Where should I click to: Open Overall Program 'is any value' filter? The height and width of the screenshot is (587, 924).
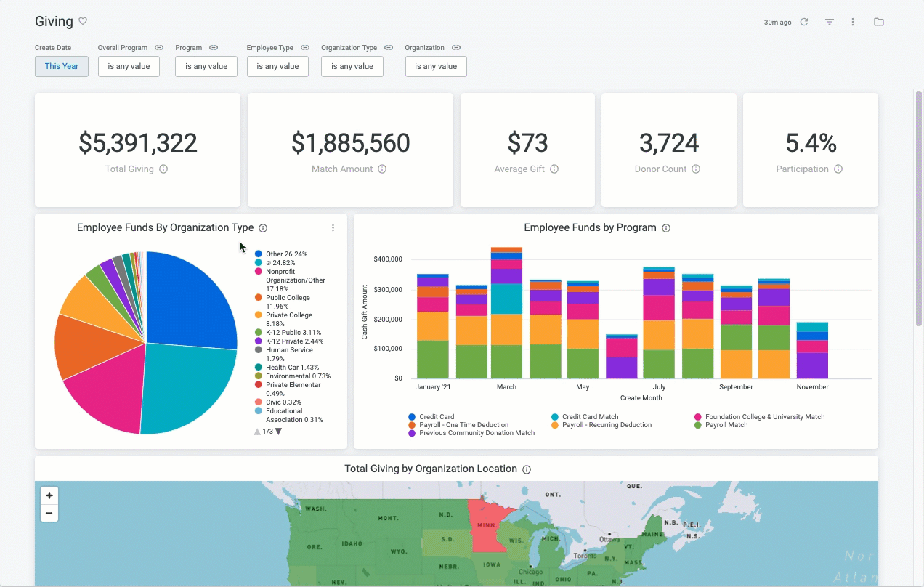(129, 66)
